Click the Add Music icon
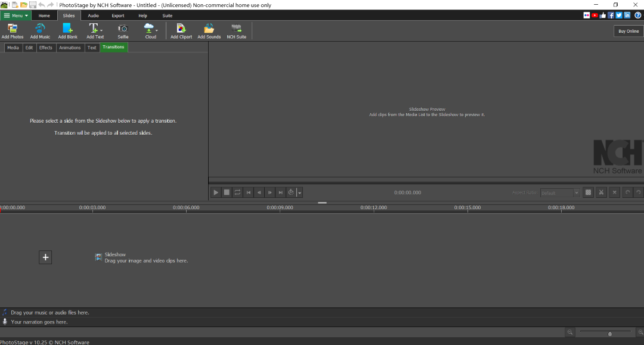 point(40,31)
